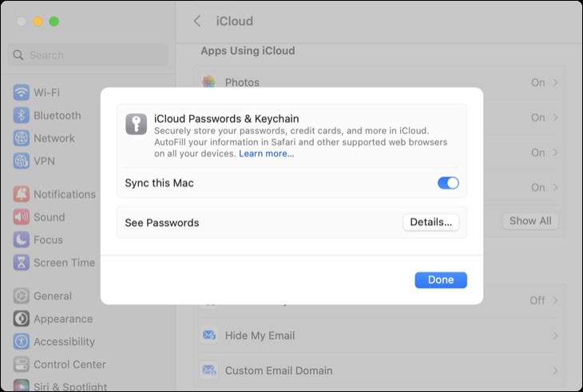
Task: Select Network label in sidebar
Action: (x=54, y=138)
